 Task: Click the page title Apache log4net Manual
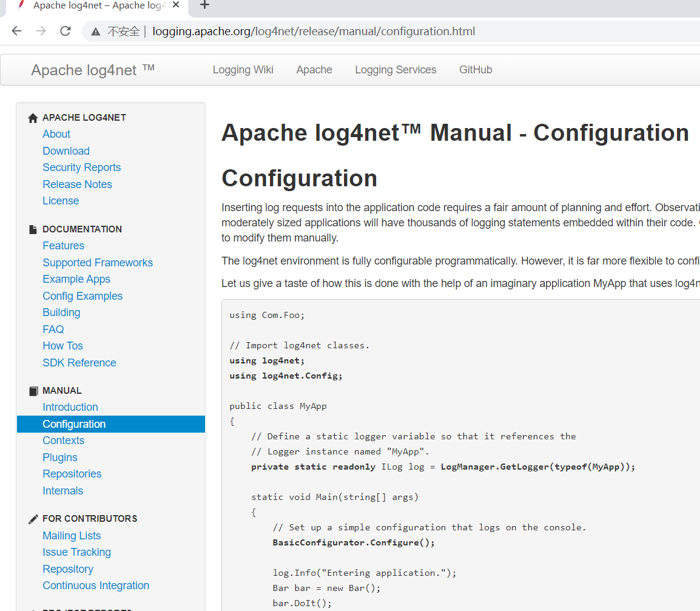pyautogui.click(x=456, y=133)
